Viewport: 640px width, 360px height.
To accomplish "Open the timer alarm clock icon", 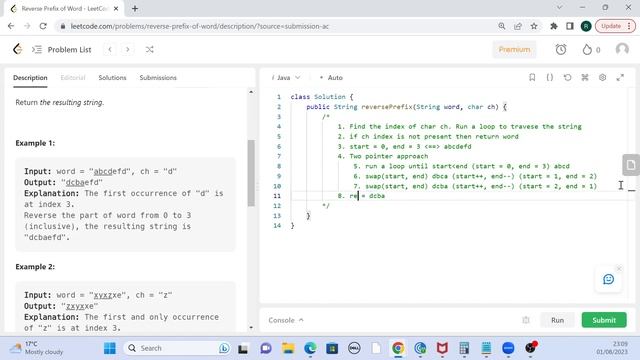I will [561, 49].
